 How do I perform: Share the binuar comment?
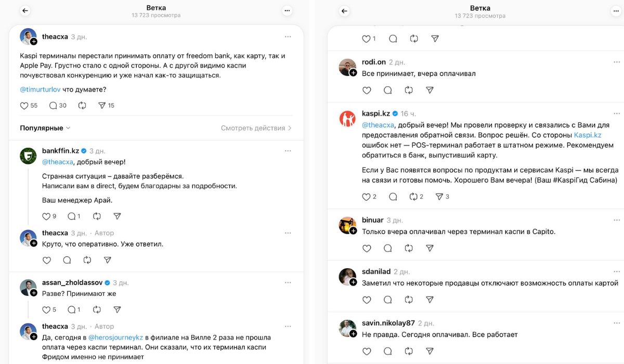pyautogui.click(x=430, y=249)
